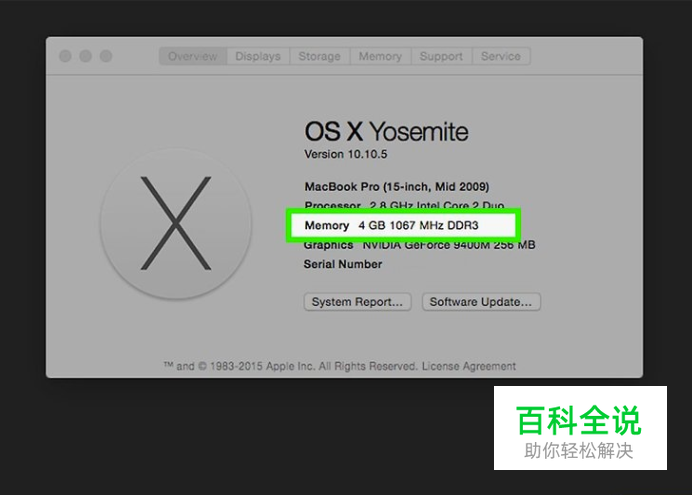
Task: Open the Storage tab
Action: [320, 56]
